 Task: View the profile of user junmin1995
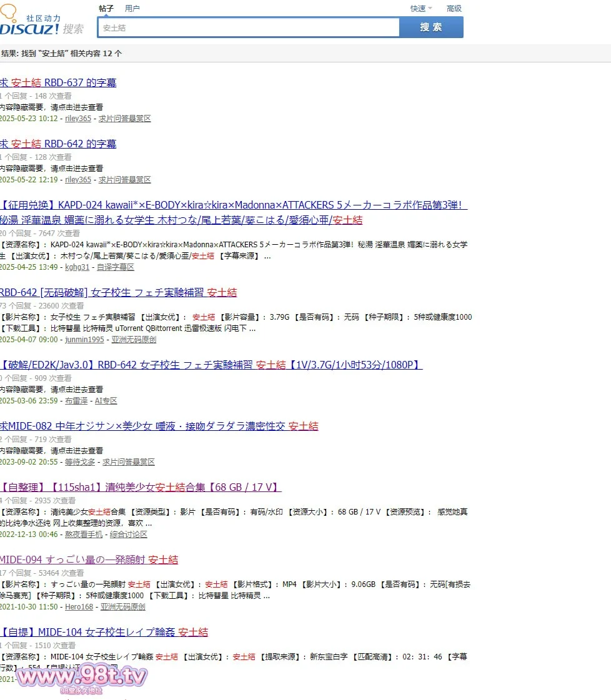84,340
